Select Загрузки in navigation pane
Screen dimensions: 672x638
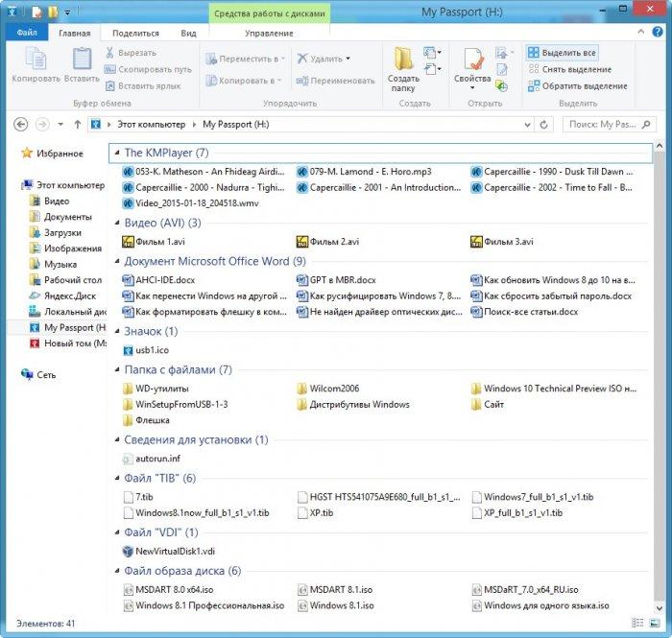(x=55, y=232)
